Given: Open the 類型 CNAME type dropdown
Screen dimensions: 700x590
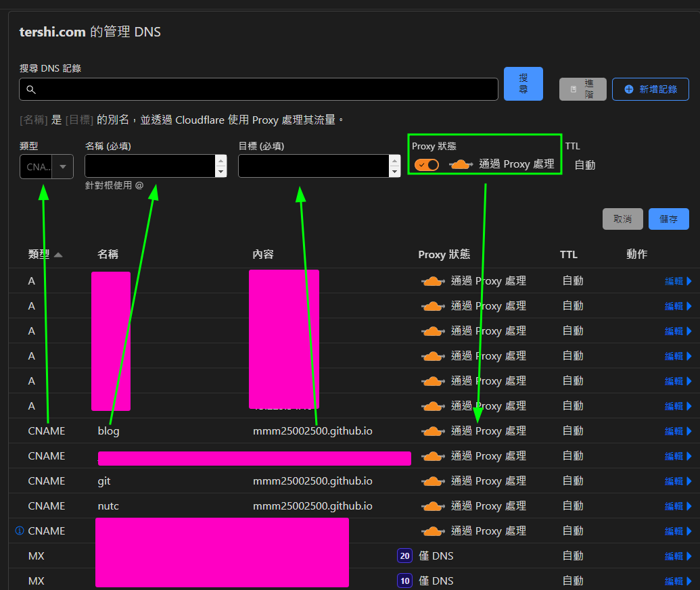Looking at the screenshot, I should (x=47, y=167).
